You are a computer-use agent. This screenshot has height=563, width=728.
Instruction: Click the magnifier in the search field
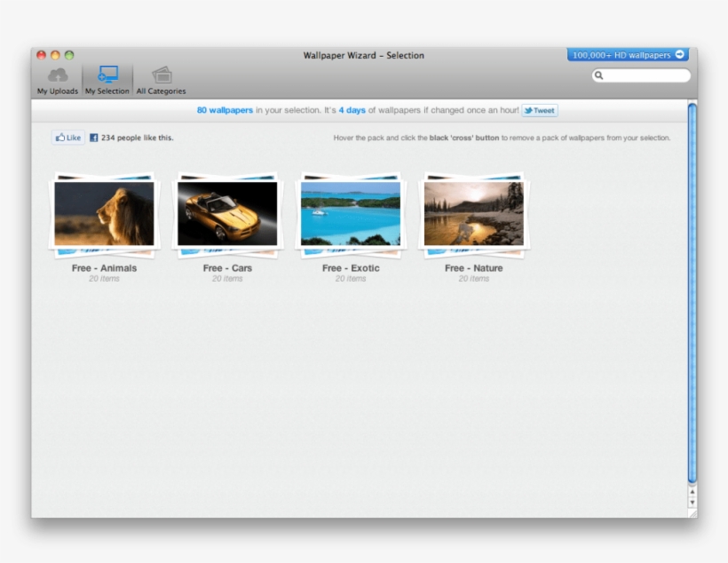(x=599, y=75)
